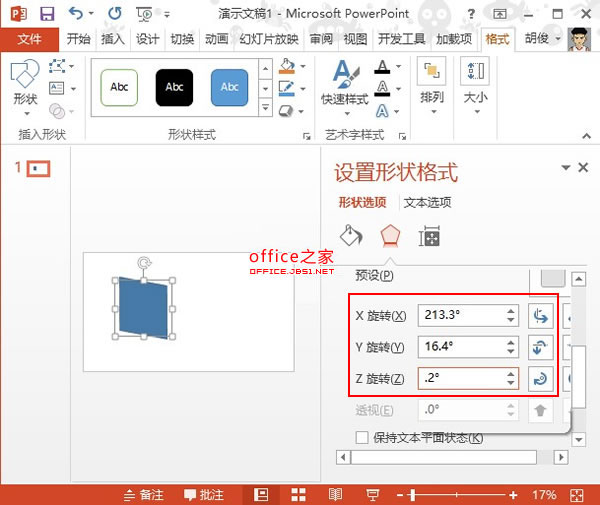The height and width of the screenshot is (505, 600).
Task: Switch to normal view icon in status bar
Action: click(261, 495)
